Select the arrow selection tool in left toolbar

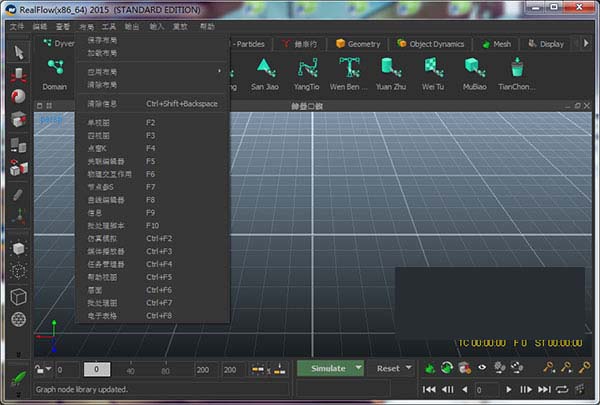point(18,52)
